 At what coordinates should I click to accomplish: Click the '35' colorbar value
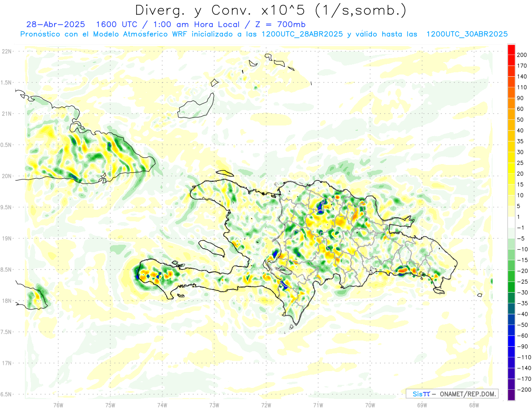click(x=521, y=141)
